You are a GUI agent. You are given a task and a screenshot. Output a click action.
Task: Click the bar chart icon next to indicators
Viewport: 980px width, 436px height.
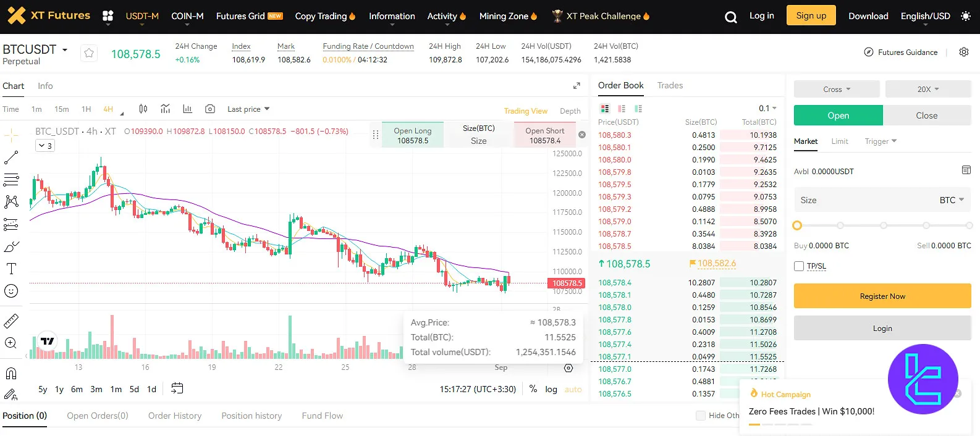(x=187, y=109)
